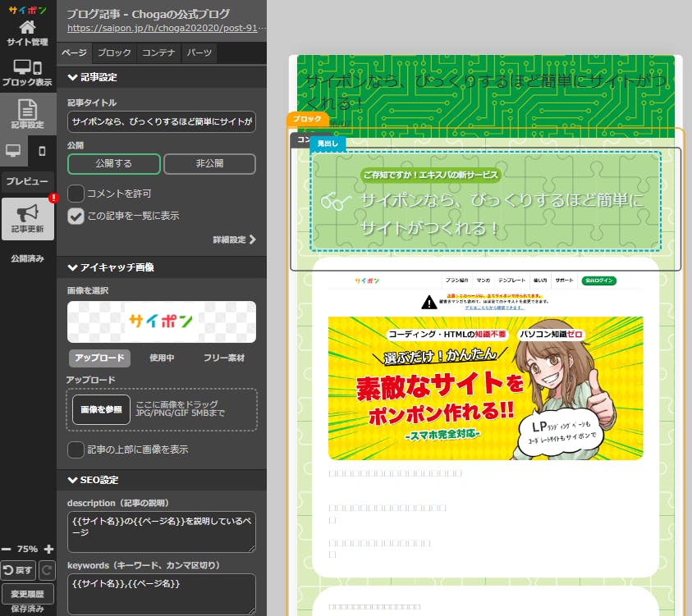The image size is (692, 616).
Task: Click 公開済み status text
Action: (27, 259)
